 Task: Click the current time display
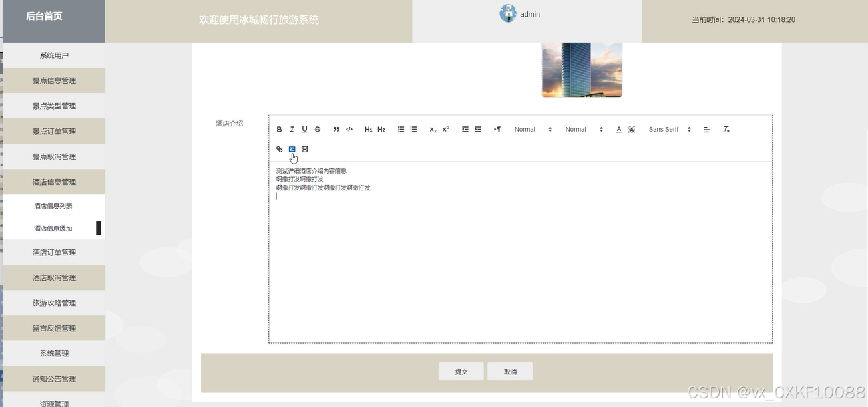coord(744,20)
